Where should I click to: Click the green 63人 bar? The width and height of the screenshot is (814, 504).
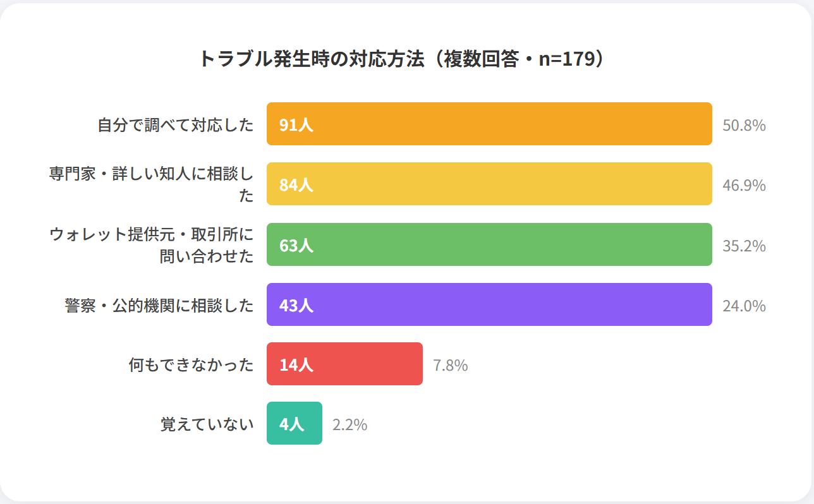pos(489,245)
